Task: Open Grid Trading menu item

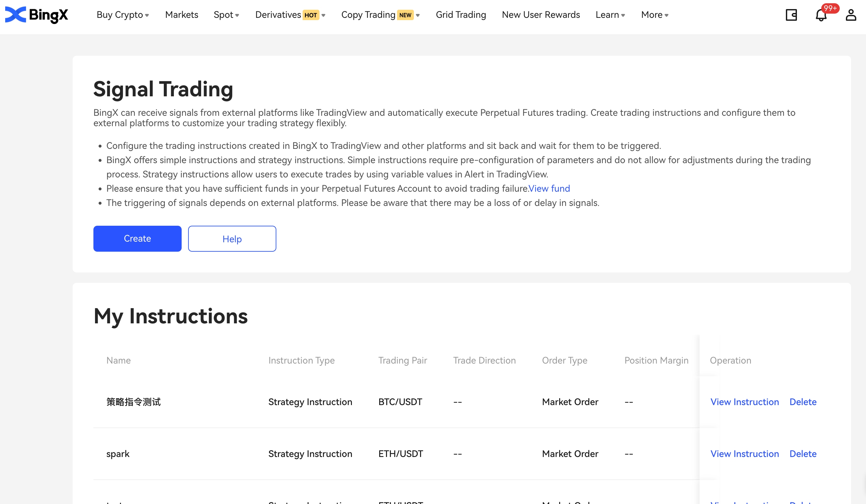Action: [x=461, y=15]
